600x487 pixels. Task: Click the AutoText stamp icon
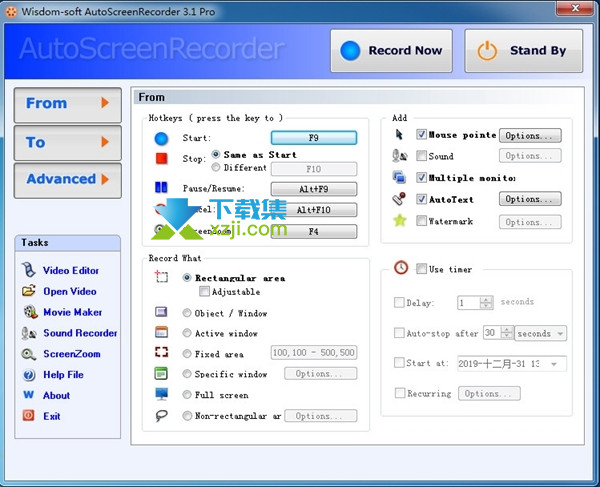[399, 199]
